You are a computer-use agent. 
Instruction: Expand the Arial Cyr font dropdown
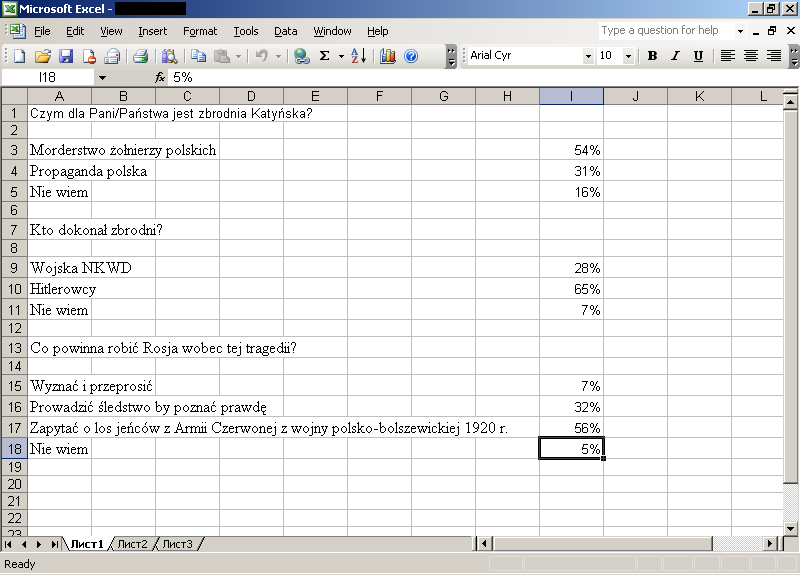pos(586,56)
